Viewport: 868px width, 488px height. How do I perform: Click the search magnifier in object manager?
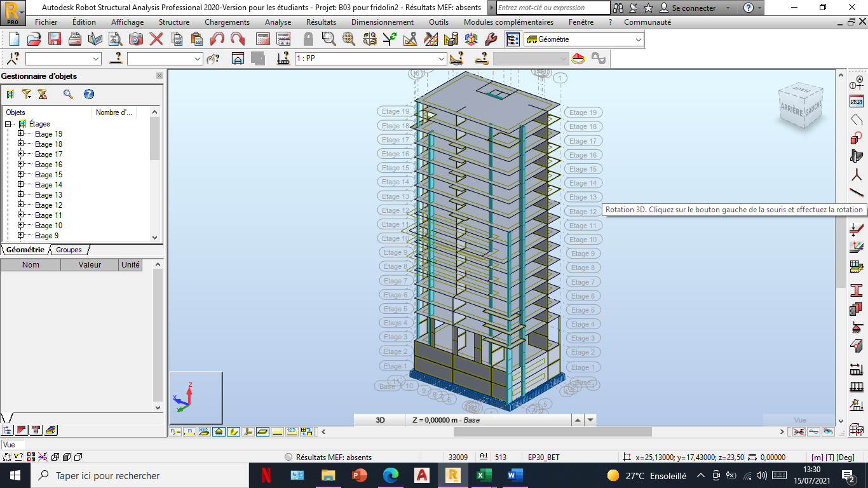[x=68, y=94]
